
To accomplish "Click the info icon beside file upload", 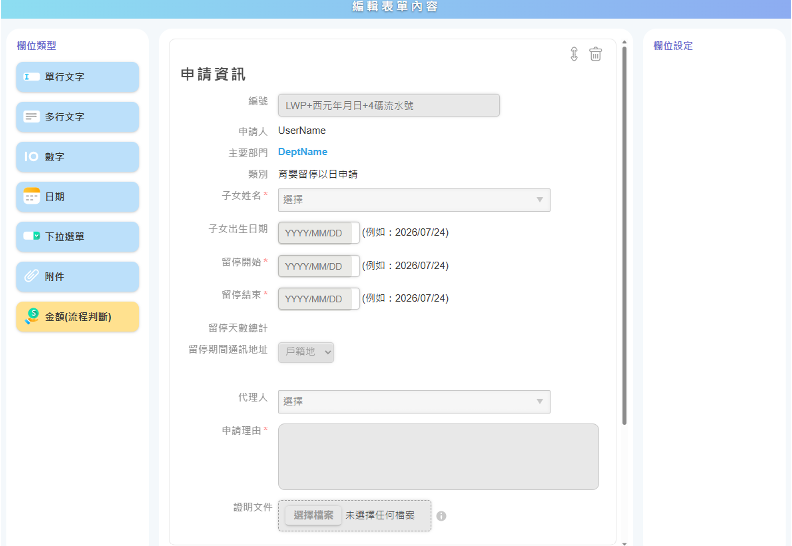I will tap(441, 516).
